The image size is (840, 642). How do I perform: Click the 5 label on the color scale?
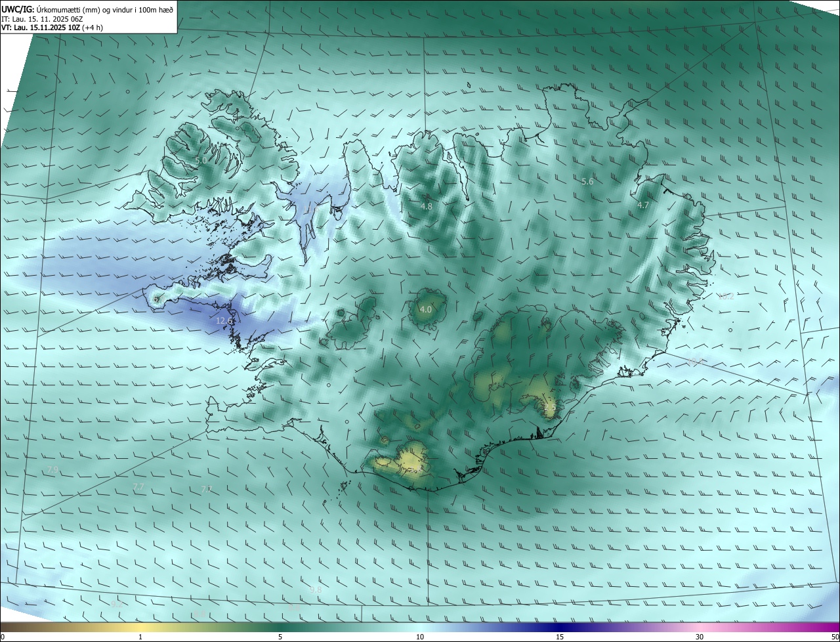pos(280,637)
